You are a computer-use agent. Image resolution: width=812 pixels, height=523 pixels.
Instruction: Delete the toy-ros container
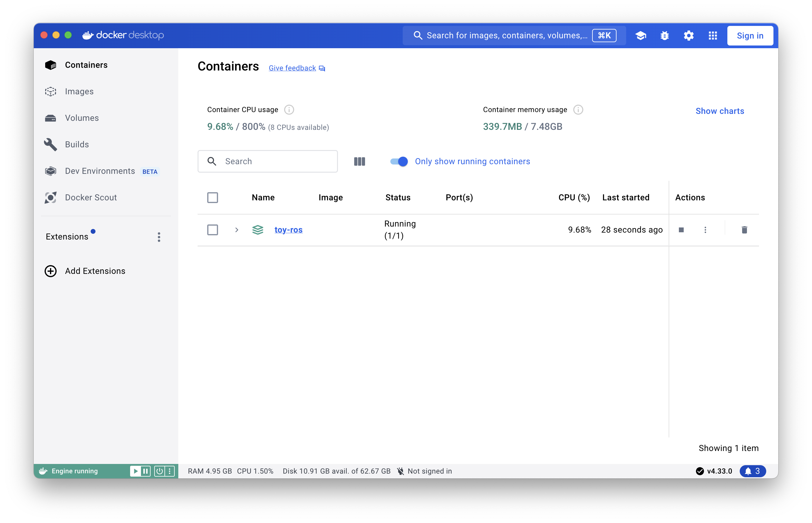click(x=744, y=230)
